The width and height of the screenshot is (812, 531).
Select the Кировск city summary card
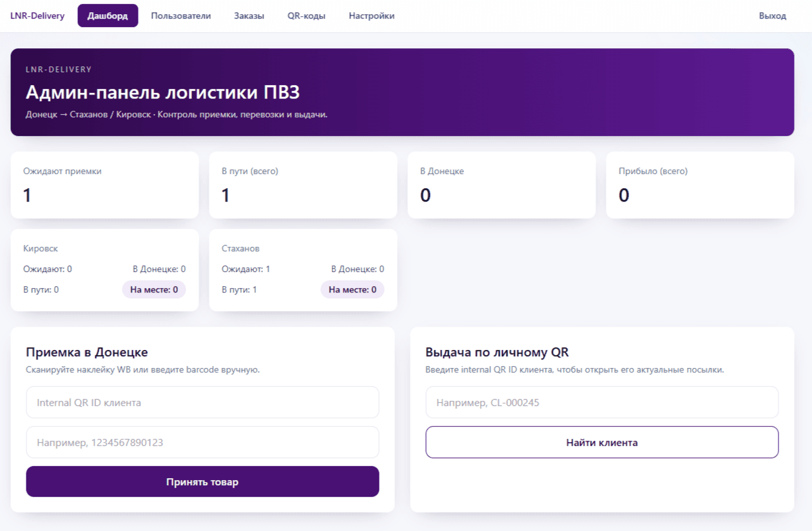[x=103, y=269]
